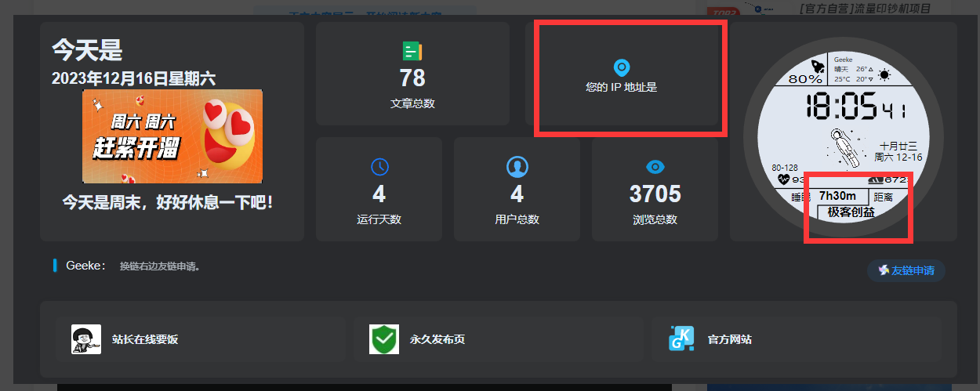The image size is (980, 391).
Task: Click the blue location pin icon
Action: [621, 67]
